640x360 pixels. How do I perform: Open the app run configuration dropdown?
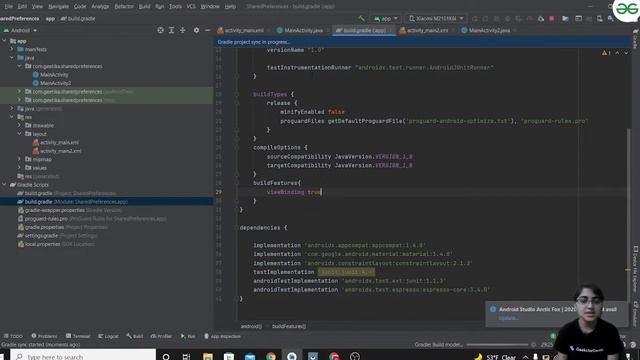click(385, 18)
